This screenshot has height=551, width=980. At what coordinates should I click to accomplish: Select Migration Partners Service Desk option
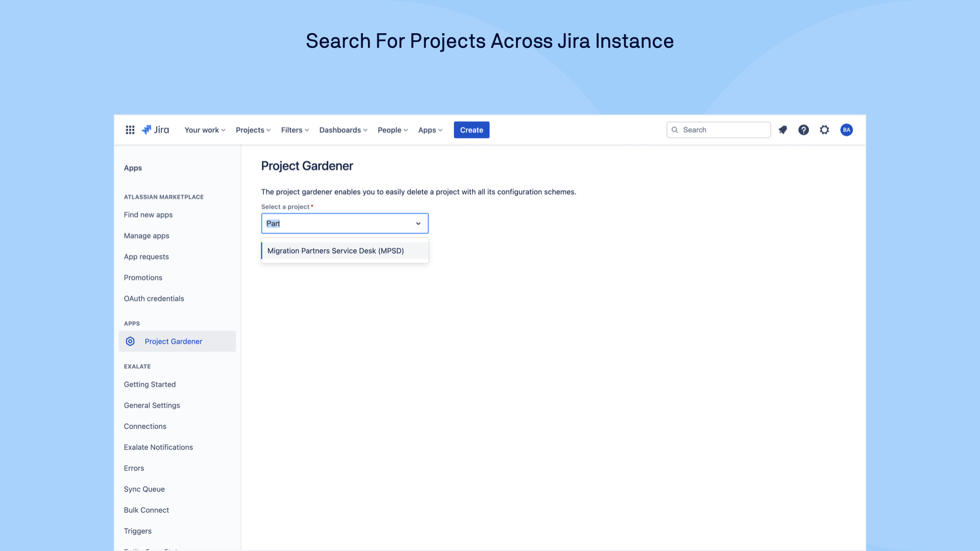tap(335, 251)
